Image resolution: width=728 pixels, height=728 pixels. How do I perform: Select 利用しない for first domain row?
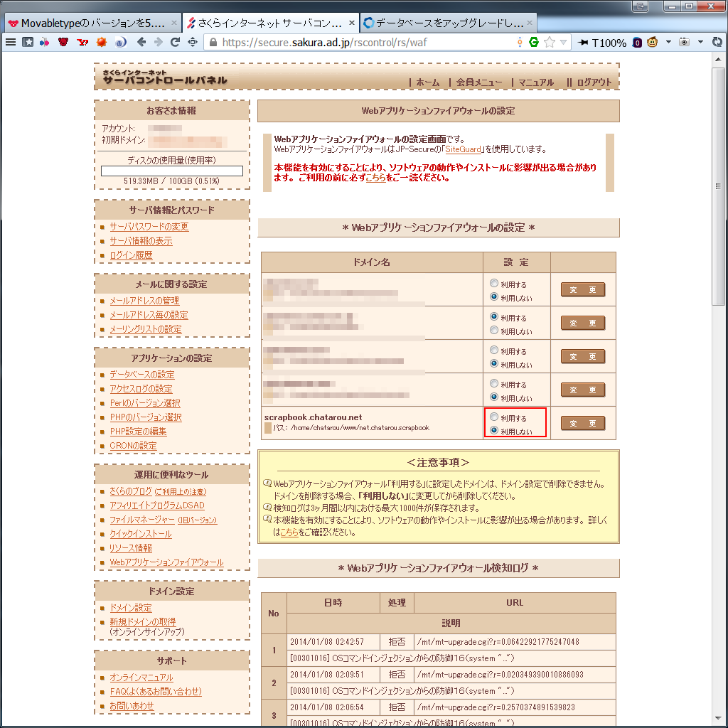pos(494,296)
